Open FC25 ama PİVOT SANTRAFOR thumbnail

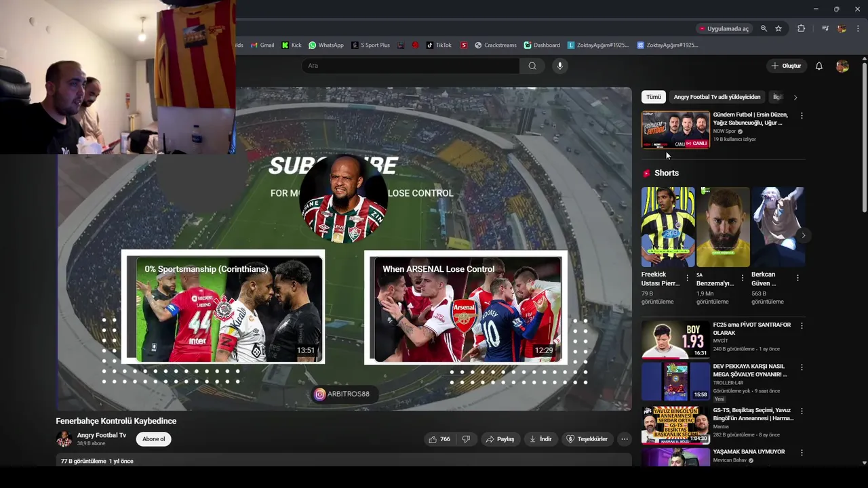click(x=675, y=340)
